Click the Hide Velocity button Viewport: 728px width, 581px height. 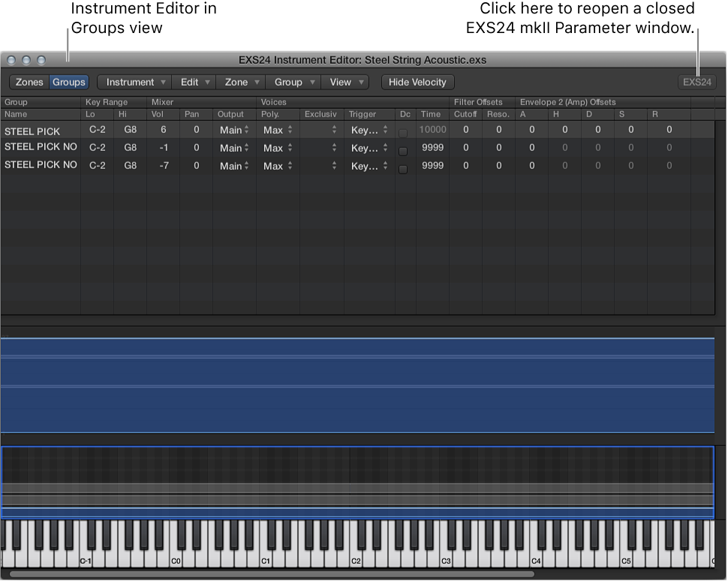coord(417,82)
